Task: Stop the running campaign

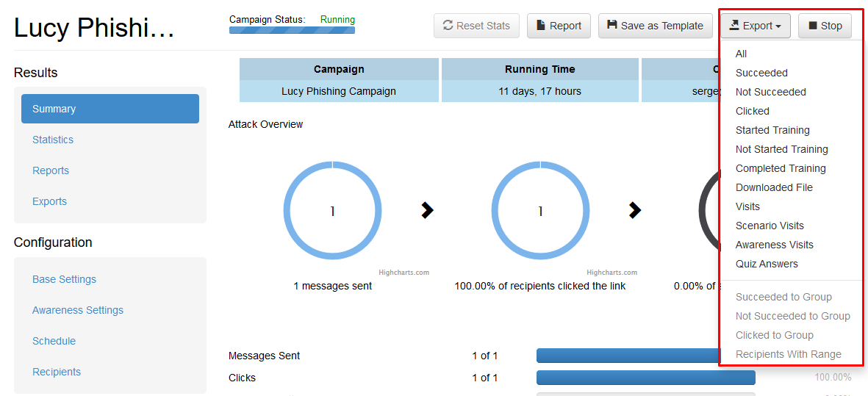Action: coord(825,26)
